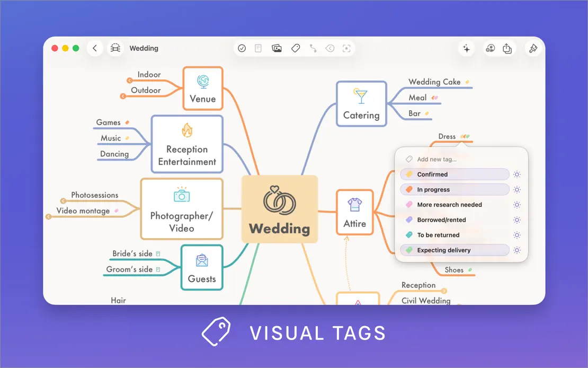Click the image attachment toolbar icon
588x368 pixels.
pyautogui.click(x=277, y=48)
